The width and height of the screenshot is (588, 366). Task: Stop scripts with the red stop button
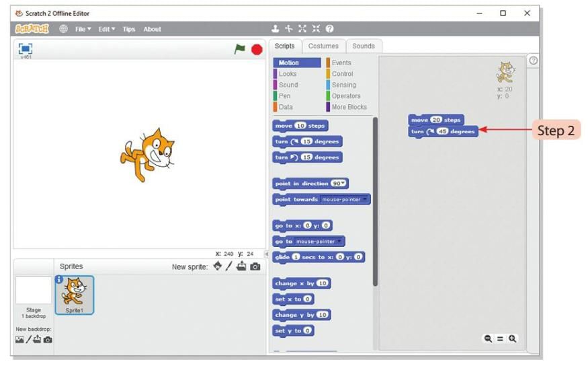point(257,50)
